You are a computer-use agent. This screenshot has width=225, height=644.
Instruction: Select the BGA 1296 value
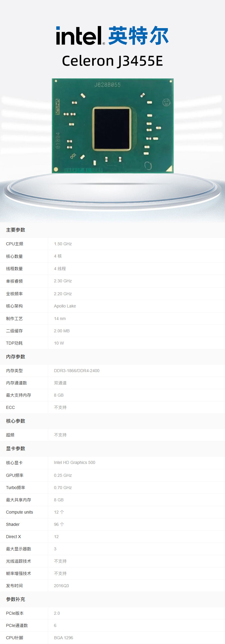(x=63, y=638)
